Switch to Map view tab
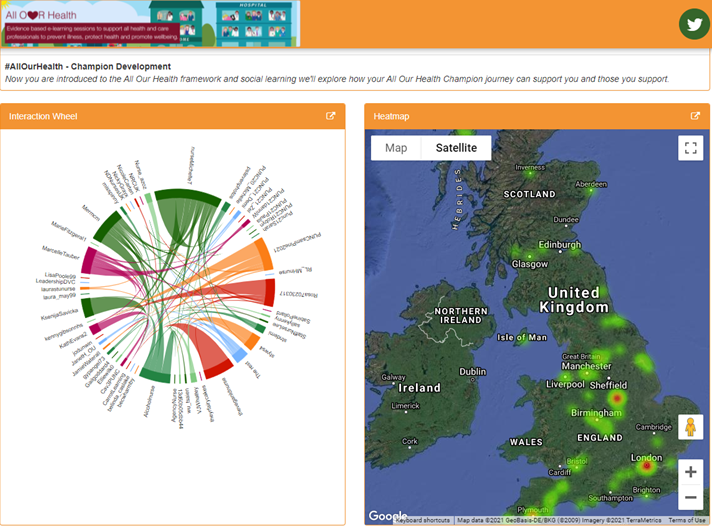Screen dimensions: 712x526 (x=396, y=148)
